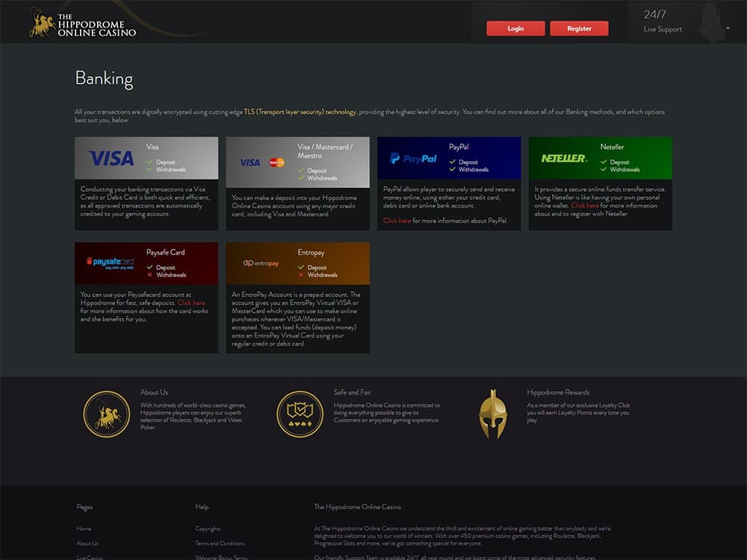Image resolution: width=747 pixels, height=560 pixels.
Task: Follow the Neteller 'Click here' link
Action: 585,205
